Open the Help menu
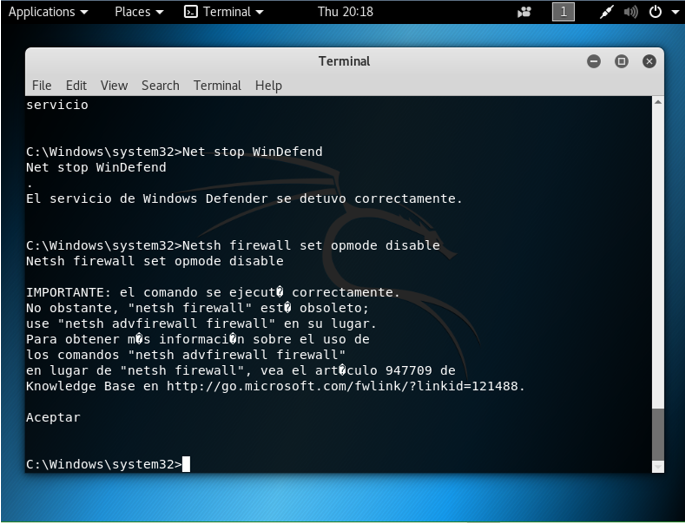 point(268,85)
